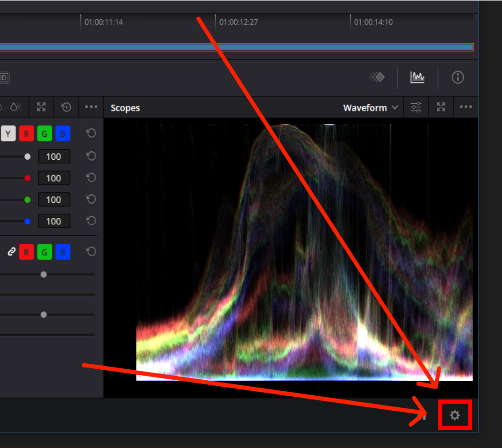Open the Scopes panel waveform icon
Screen dimensions: 502x448
coord(417,78)
